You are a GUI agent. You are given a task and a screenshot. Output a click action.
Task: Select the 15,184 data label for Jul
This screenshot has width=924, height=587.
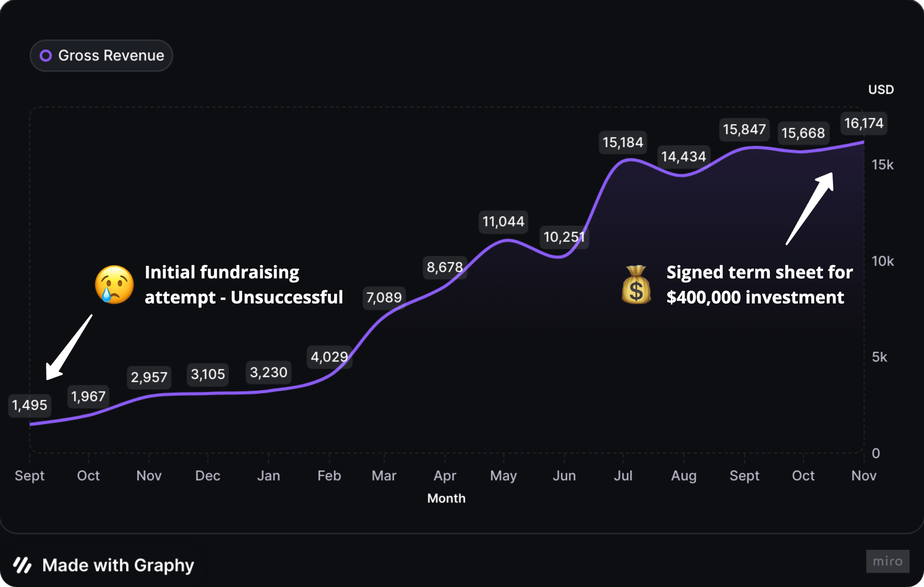tap(623, 142)
